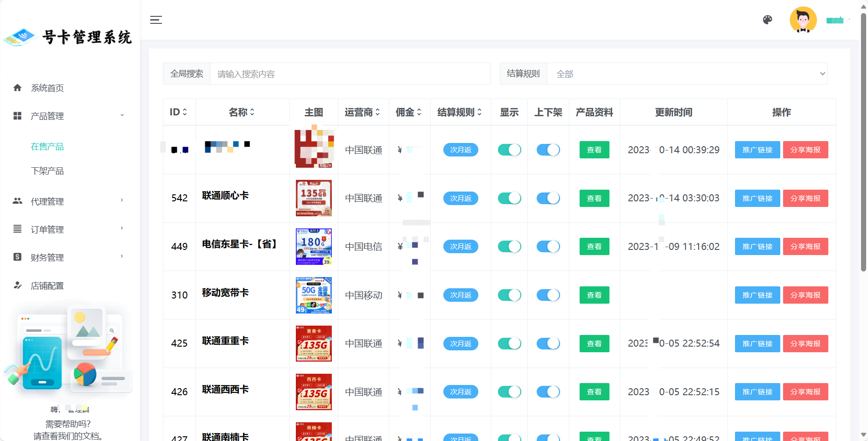Sort table by ID column arrows

click(x=185, y=112)
